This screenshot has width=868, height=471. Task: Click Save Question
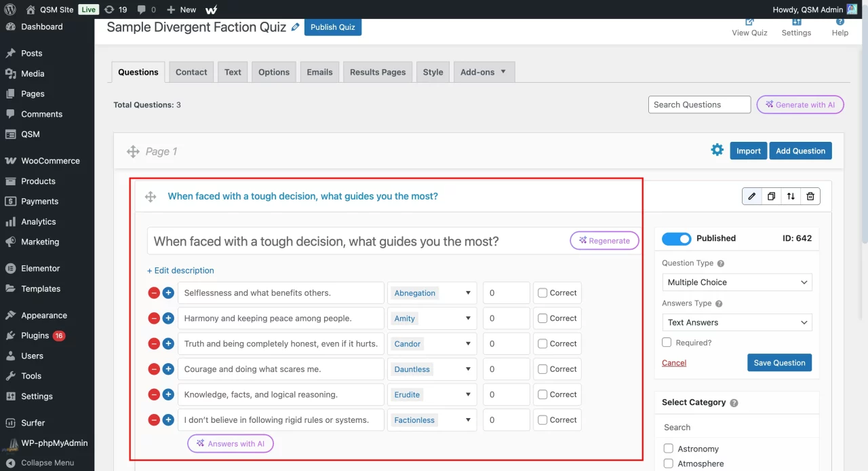(x=779, y=362)
